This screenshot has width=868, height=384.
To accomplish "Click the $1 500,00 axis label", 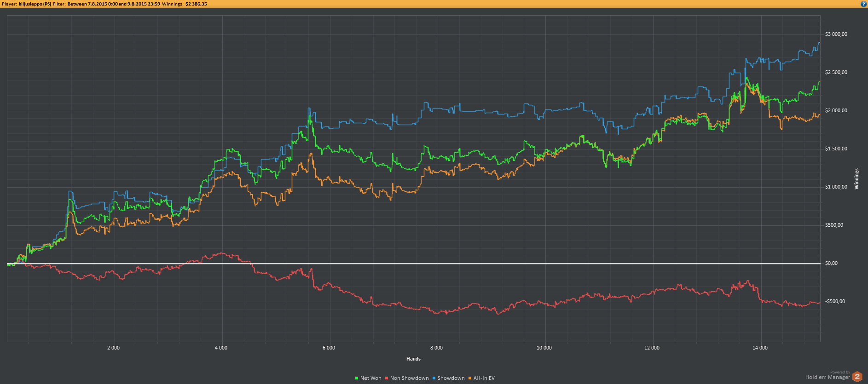I will [x=836, y=149].
